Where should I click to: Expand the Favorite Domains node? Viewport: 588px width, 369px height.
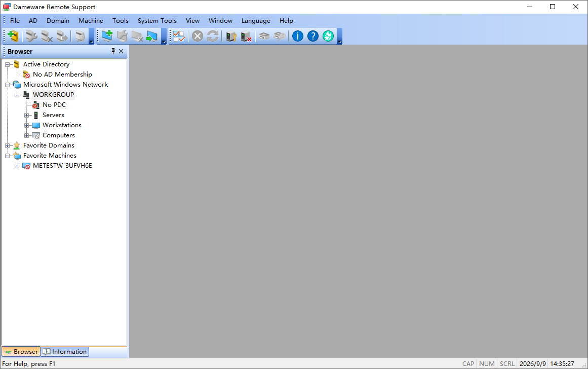pos(7,145)
